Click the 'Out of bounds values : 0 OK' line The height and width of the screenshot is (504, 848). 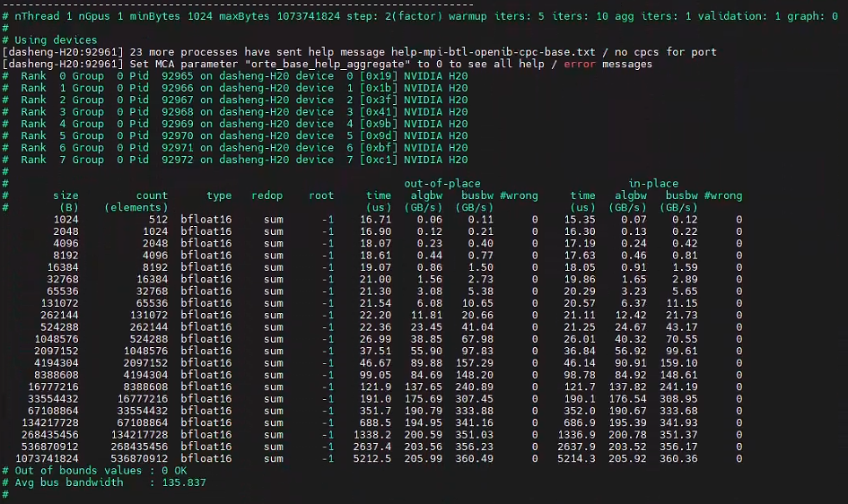tap(94, 470)
